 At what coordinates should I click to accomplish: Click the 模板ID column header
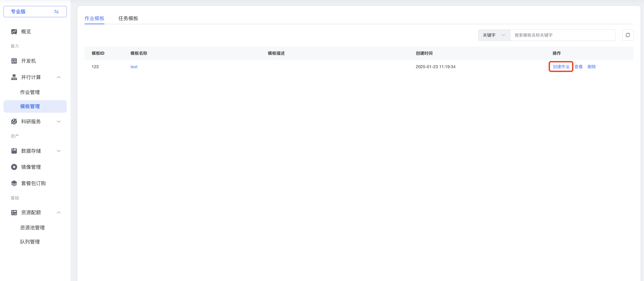pos(98,53)
